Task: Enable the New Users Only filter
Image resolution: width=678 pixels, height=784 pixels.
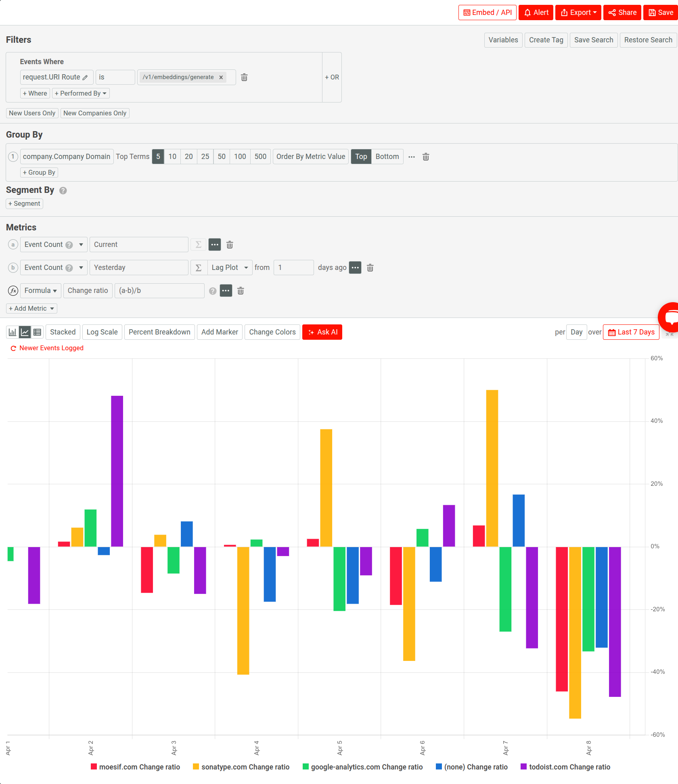Action: (x=32, y=113)
